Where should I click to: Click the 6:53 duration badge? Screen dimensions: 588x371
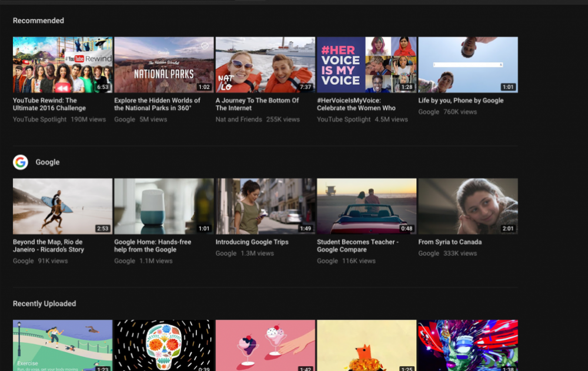(x=103, y=87)
